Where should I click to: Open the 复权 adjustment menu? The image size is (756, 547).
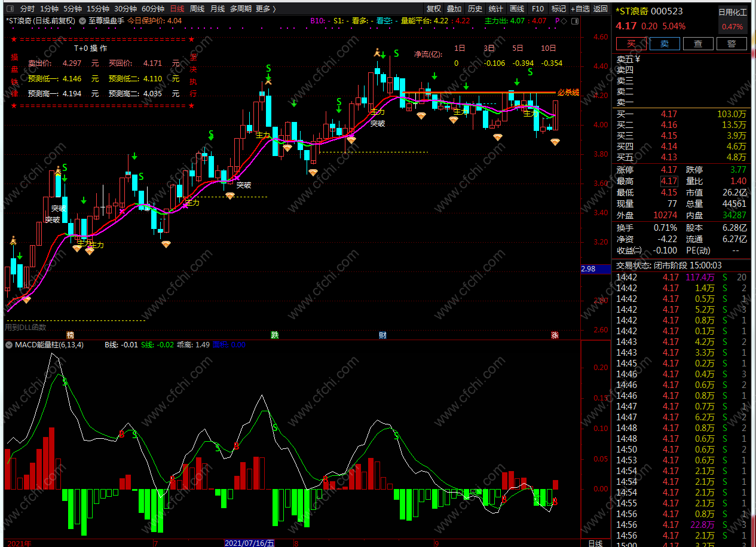434,9
